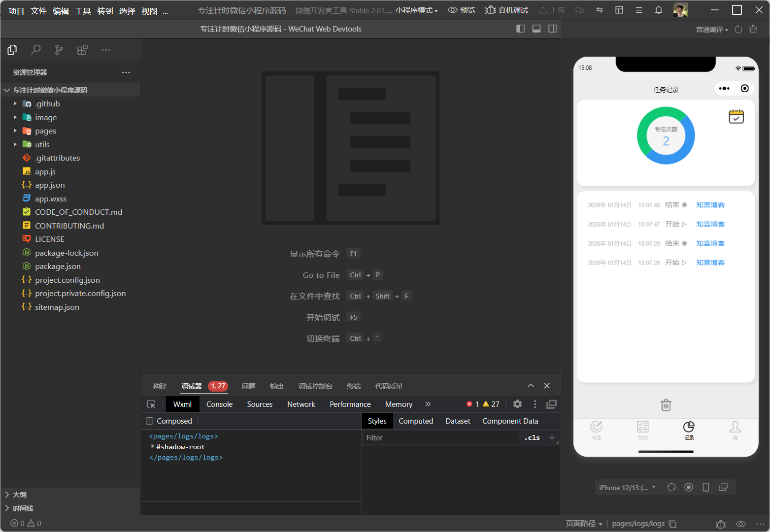The width and height of the screenshot is (770, 532).
Task: Open the search icon in the sidebar
Action: [x=35, y=50]
